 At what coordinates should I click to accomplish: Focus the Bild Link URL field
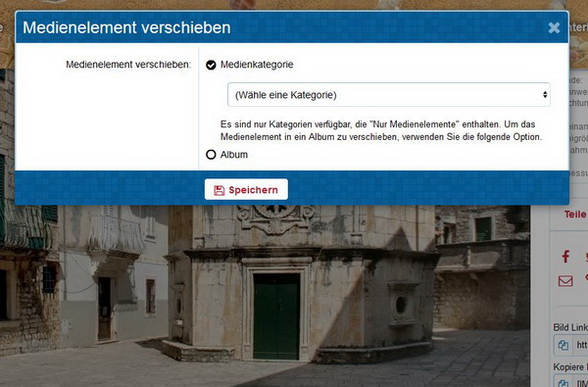coord(581,345)
